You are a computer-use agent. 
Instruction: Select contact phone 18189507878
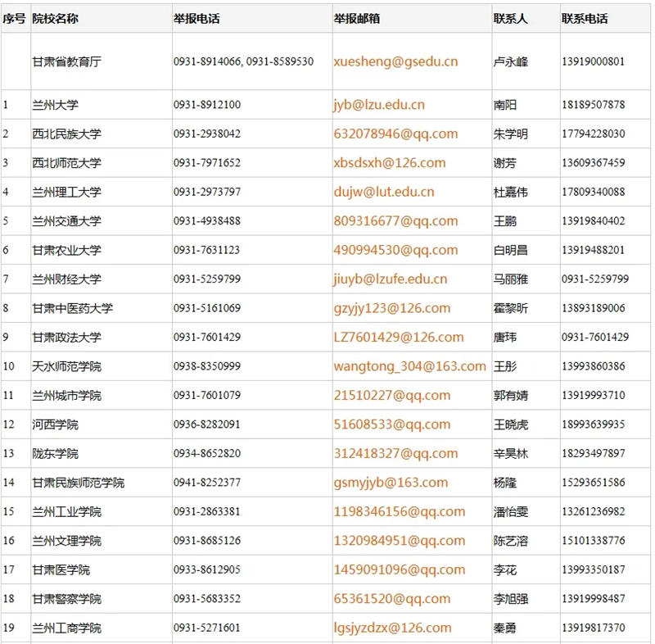[x=593, y=105]
